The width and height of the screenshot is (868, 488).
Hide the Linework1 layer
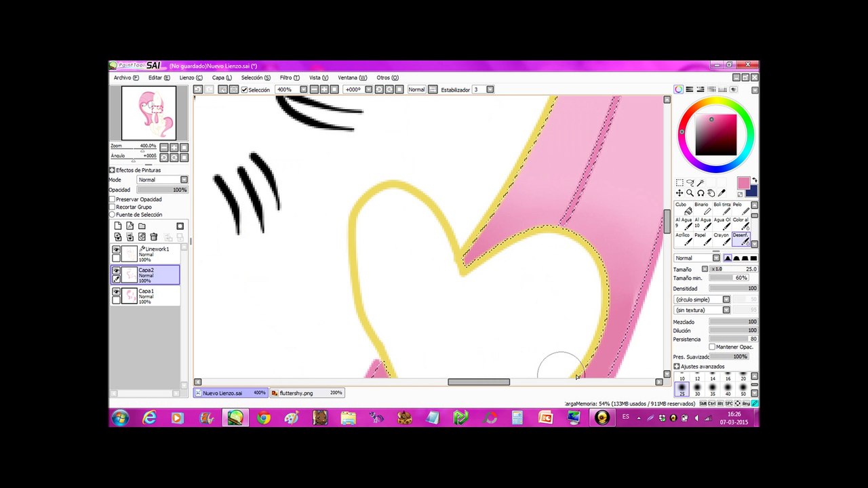[x=116, y=250]
